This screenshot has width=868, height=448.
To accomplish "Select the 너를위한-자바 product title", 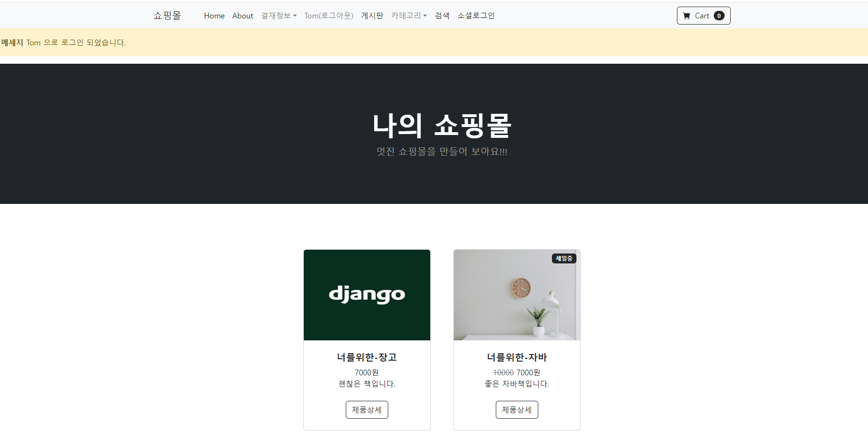I will (x=517, y=357).
